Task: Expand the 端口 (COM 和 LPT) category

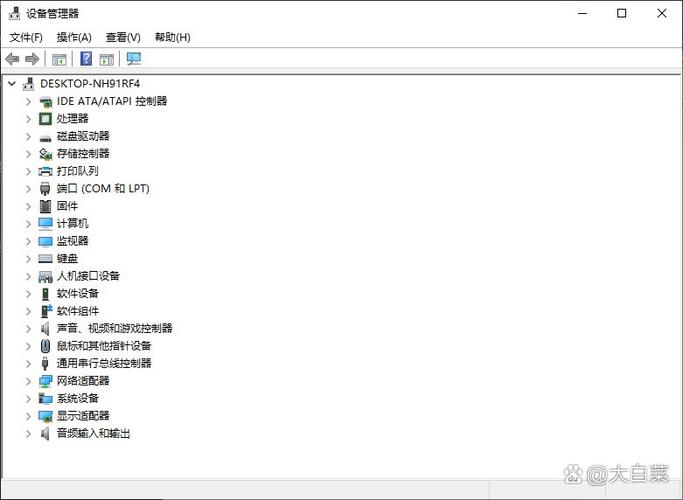Action: pos(29,189)
